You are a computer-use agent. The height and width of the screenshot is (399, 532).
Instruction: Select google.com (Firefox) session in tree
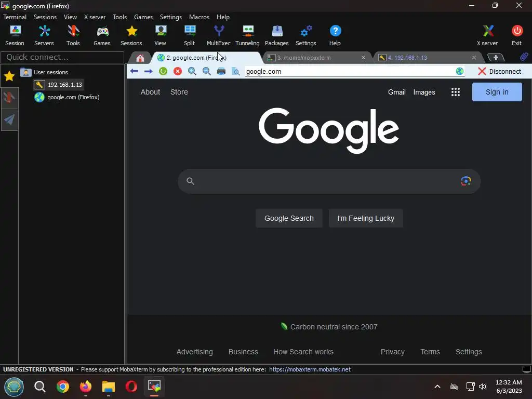67,97
